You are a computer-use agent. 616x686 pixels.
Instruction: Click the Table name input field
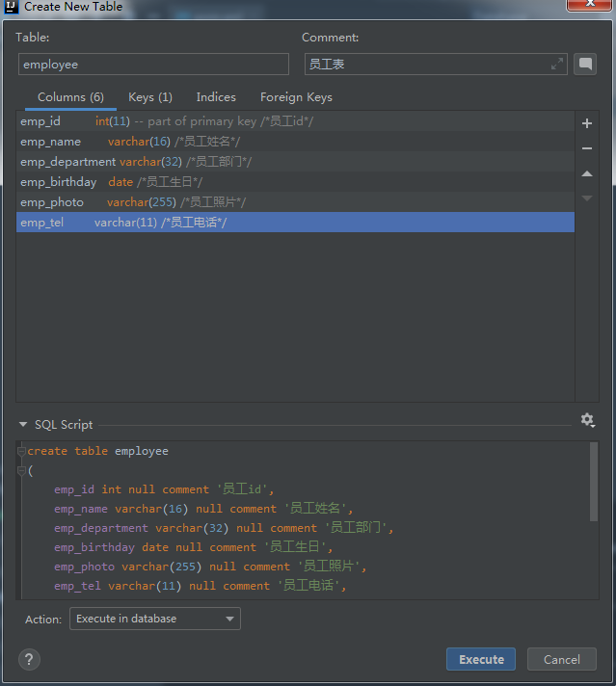(153, 65)
